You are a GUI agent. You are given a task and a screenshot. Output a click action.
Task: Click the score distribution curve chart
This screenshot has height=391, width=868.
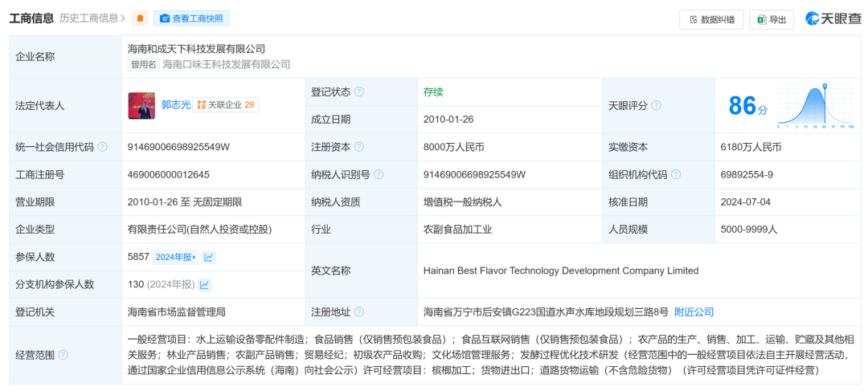[817, 106]
